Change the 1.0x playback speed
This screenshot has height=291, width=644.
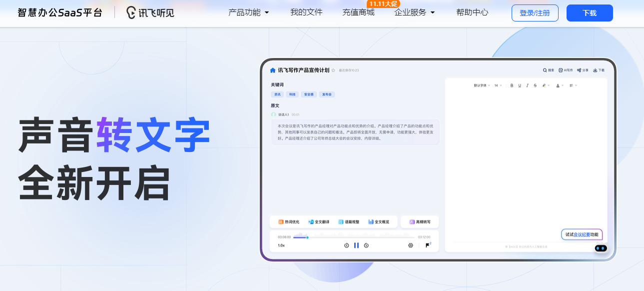[x=281, y=245]
